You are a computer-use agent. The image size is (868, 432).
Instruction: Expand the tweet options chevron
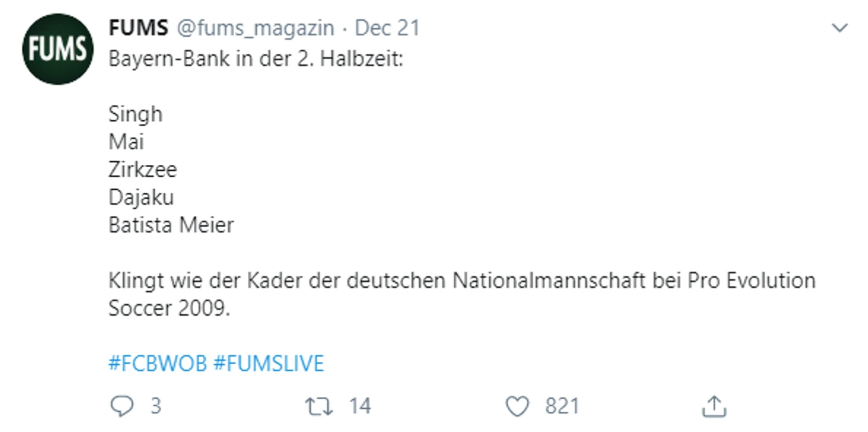coord(839,28)
